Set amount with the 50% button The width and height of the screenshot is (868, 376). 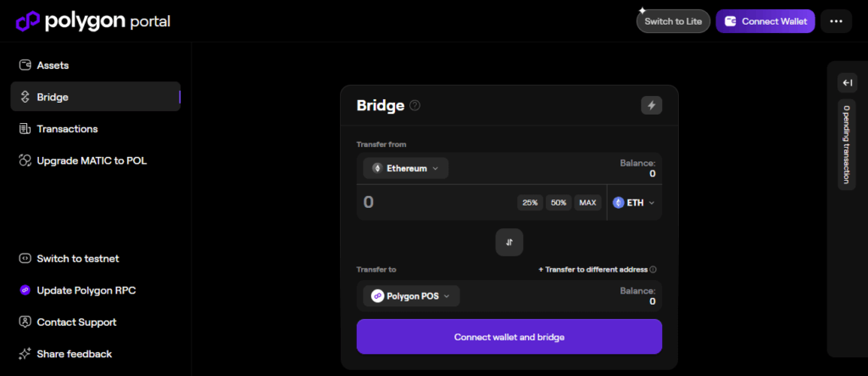tap(558, 203)
